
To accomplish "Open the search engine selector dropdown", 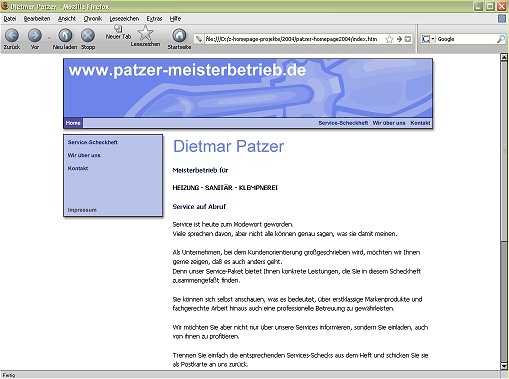I will click(x=428, y=39).
